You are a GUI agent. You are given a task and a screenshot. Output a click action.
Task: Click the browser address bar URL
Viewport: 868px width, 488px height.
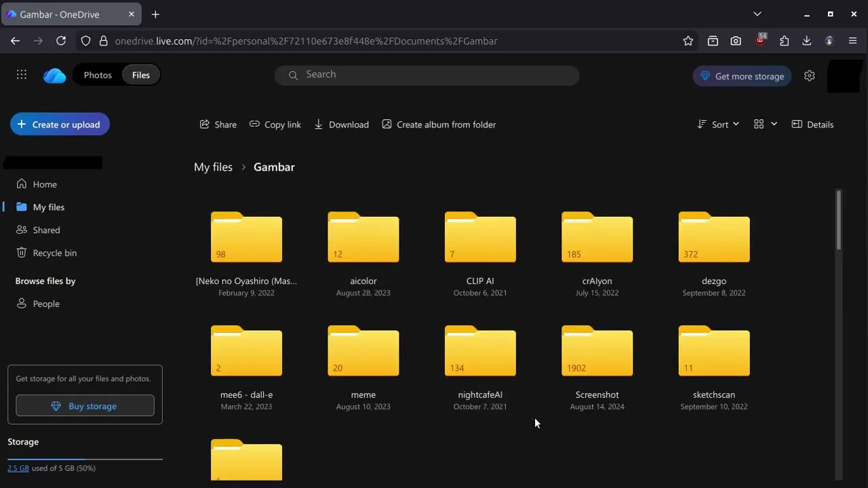[306, 41]
